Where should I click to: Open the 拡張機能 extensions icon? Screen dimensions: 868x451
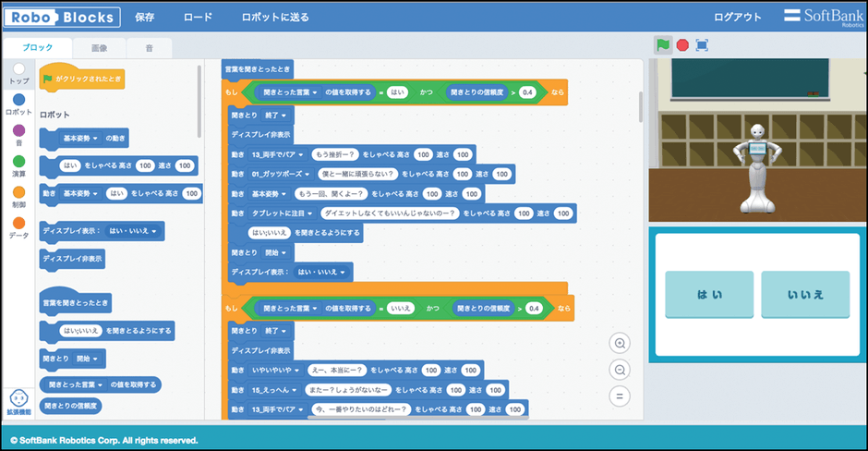[18, 400]
